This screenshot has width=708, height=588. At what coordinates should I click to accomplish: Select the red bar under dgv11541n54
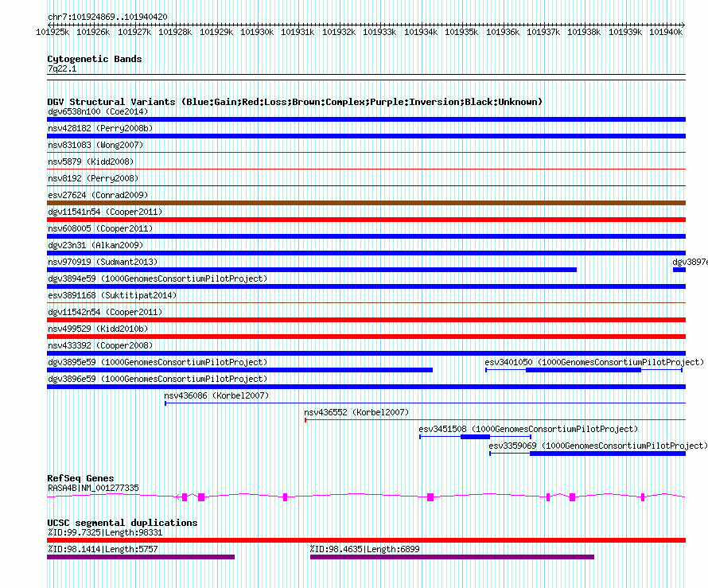[x=366, y=220]
